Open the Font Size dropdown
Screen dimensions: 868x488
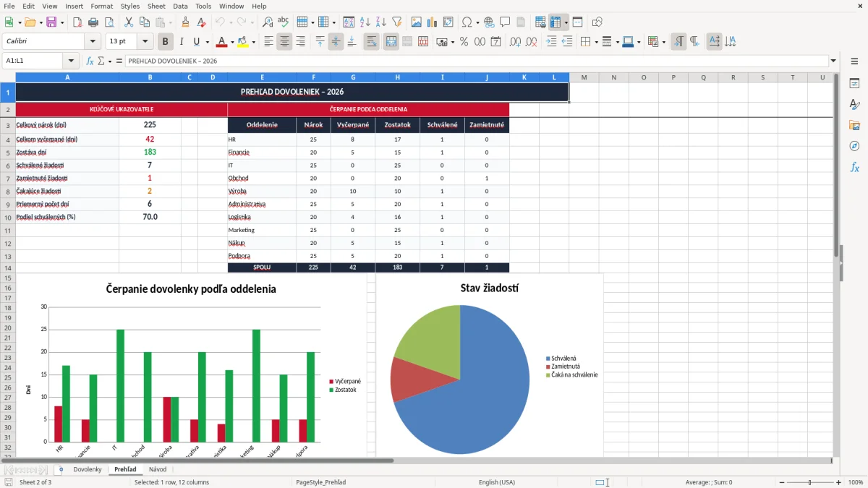click(x=145, y=42)
